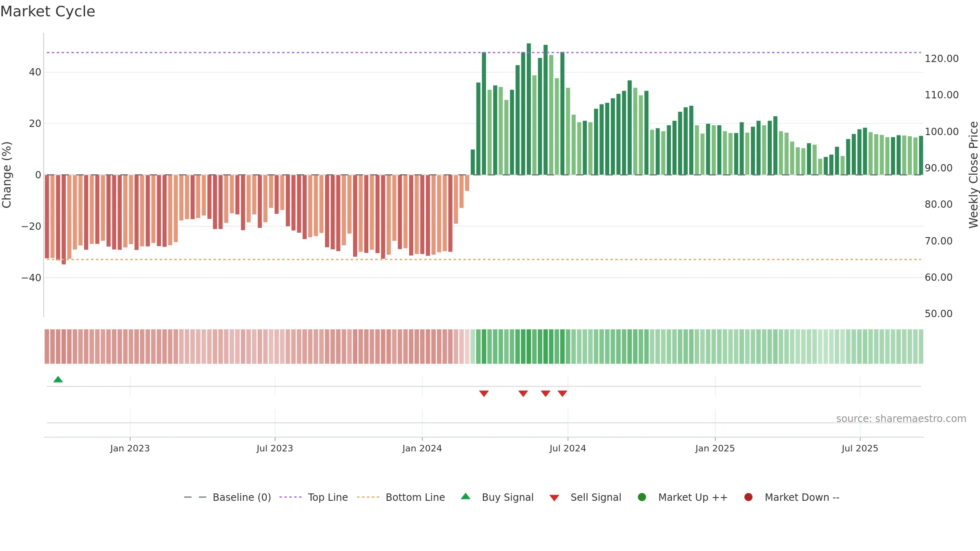Click the −40 change axis label

coord(31,278)
